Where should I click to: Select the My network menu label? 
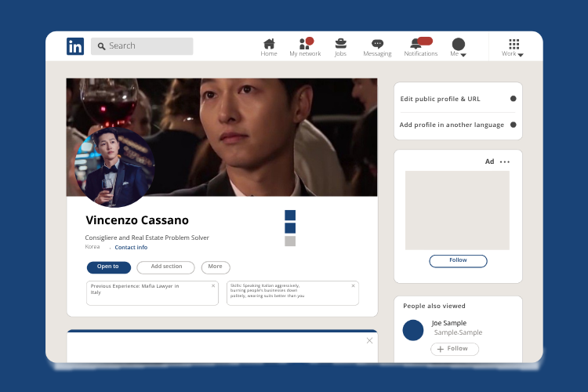coord(305,53)
